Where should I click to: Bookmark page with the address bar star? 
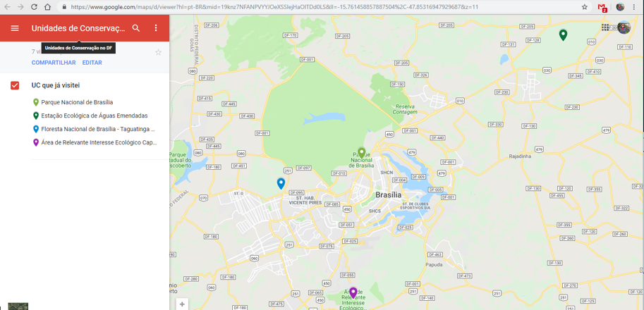coord(584,7)
